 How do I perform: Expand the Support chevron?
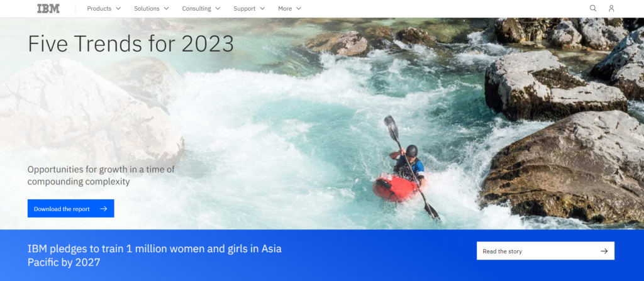pos(262,9)
